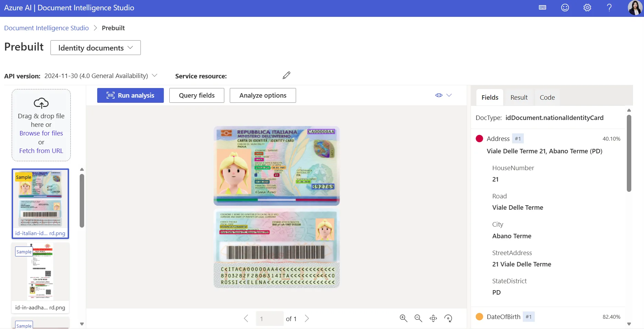The image size is (644, 329).
Task: Open Document Intelligence Studio breadcrumb link
Action: (46, 28)
